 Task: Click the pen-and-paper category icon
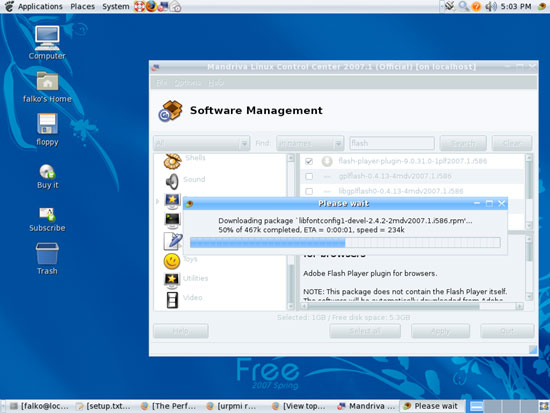[x=173, y=241]
